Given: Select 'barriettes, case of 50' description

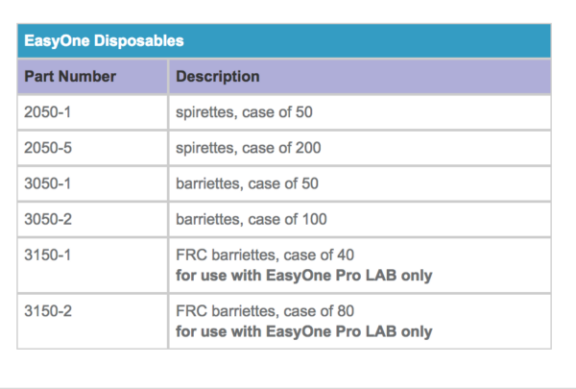Looking at the screenshot, I should tap(247, 184).
